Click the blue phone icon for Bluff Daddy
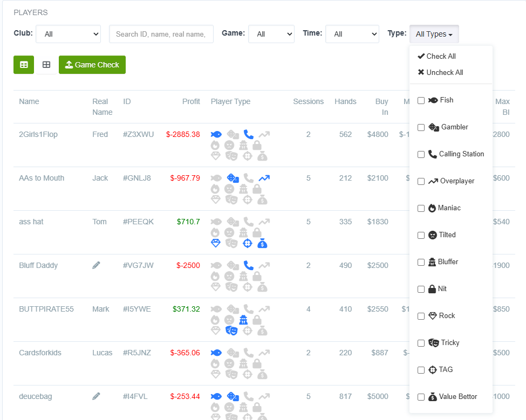This screenshot has width=526, height=420. click(249, 265)
